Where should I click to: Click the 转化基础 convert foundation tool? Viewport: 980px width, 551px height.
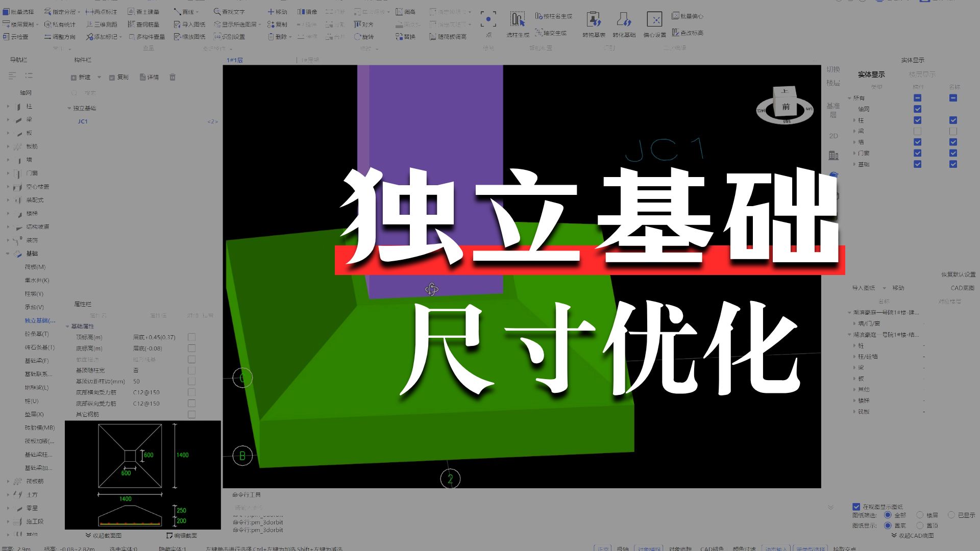point(624,24)
